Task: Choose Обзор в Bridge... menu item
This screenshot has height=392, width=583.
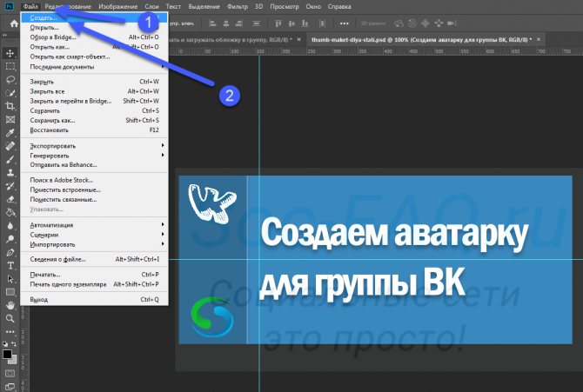Action: (x=94, y=37)
